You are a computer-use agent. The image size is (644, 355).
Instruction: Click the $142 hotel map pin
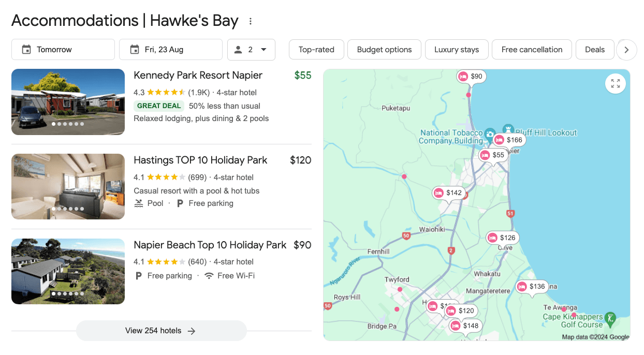448,193
